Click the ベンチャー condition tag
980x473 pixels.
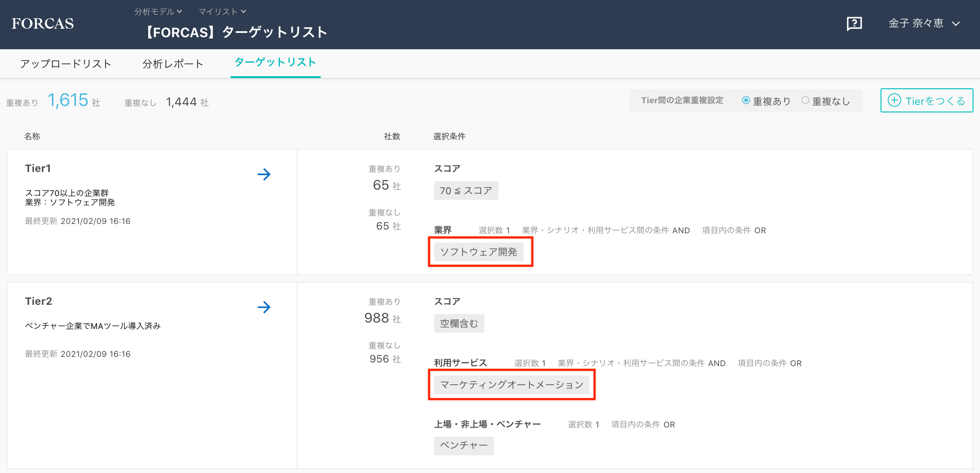tap(464, 446)
